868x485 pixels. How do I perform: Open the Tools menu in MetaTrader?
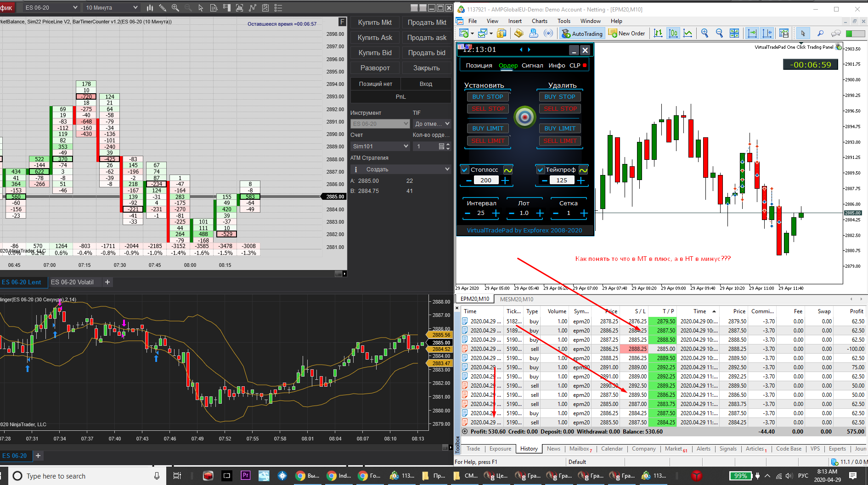point(564,21)
